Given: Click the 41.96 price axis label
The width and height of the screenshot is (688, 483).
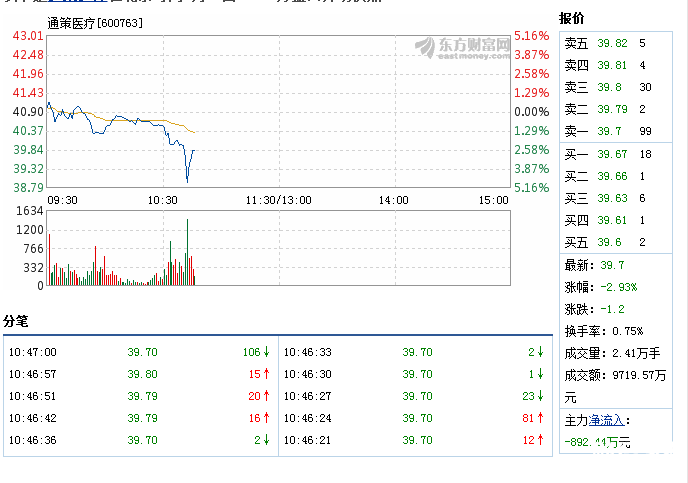Looking at the screenshot, I should tap(28, 74).
